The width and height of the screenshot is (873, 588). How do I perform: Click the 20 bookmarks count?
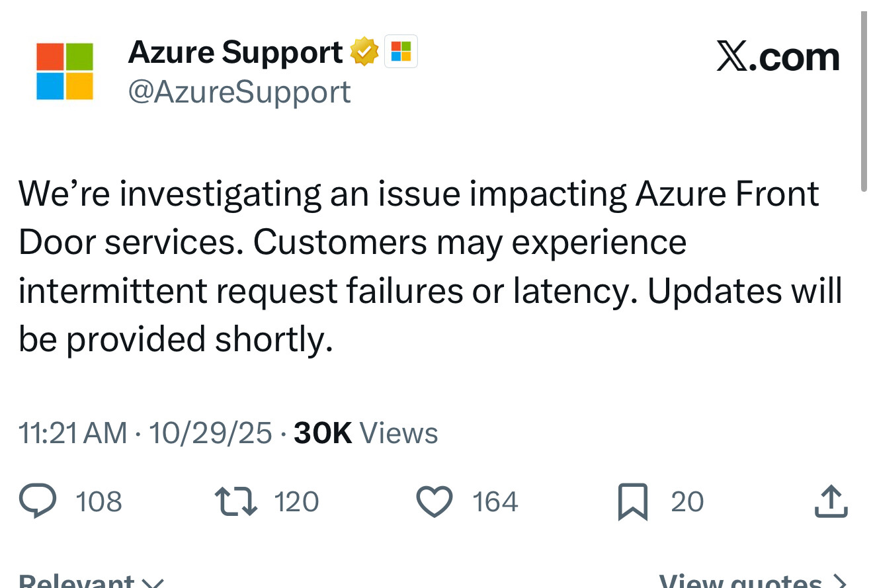click(687, 502)
